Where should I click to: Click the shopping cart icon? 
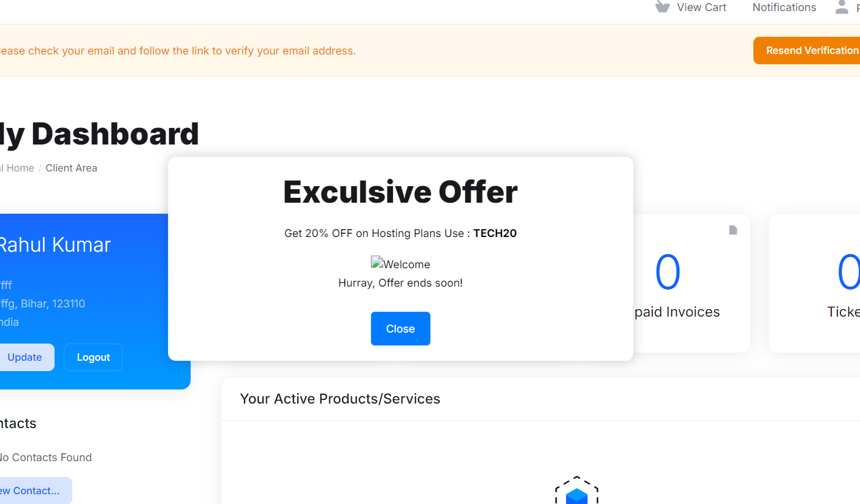click(662, 7)
